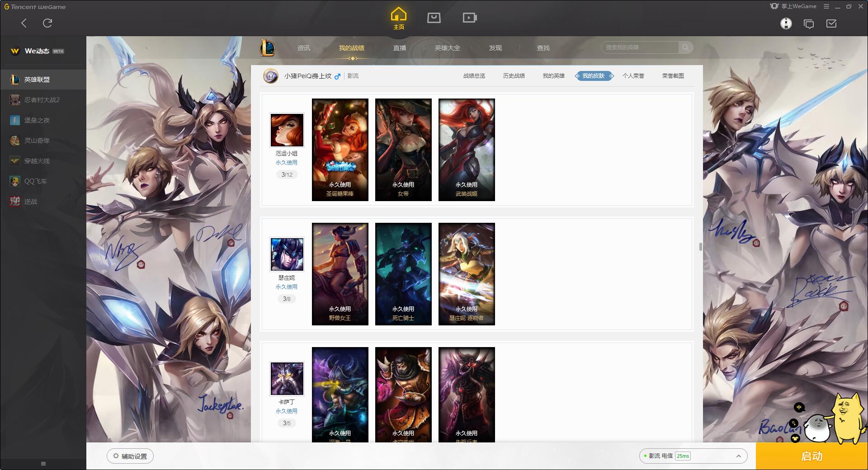Click the mail envelope icon
The image size is (868, 470).
pyautogui.click(x=831, y=23)
